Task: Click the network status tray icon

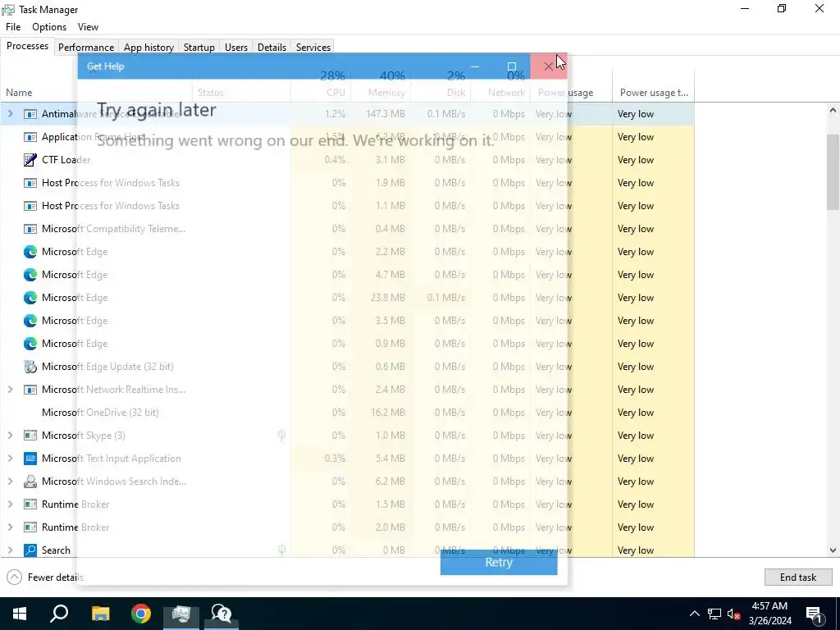Action: [714, 614]
